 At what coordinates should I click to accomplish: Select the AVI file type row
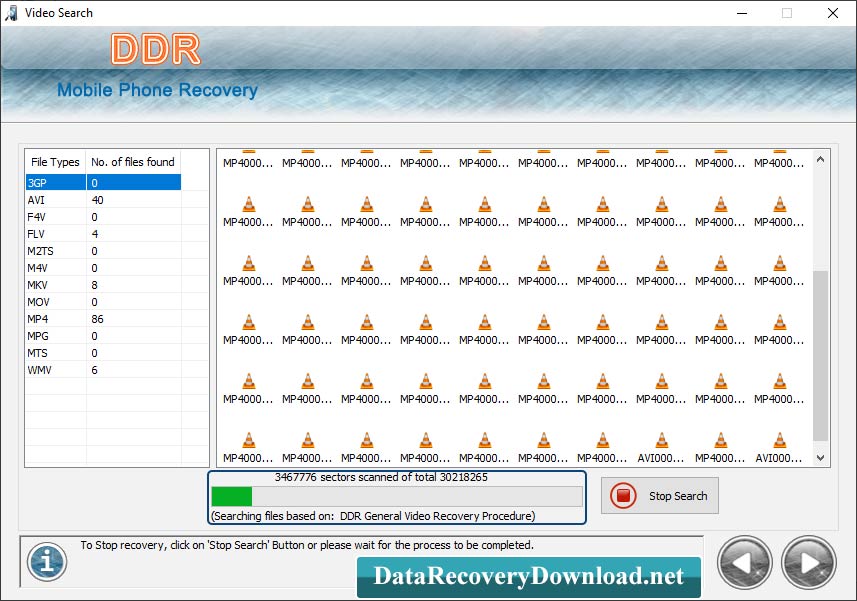point(103,200)
